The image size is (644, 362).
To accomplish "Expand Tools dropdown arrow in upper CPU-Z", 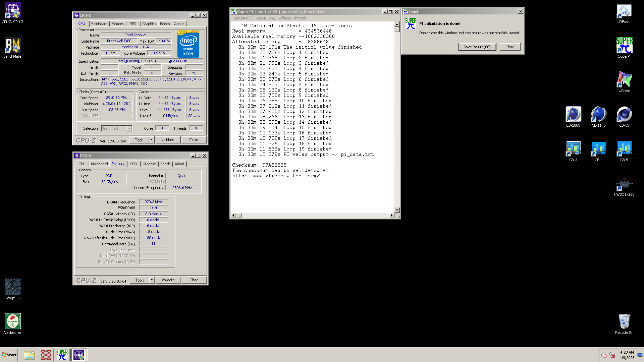I will pyautogui.click(x=151, y=140).
